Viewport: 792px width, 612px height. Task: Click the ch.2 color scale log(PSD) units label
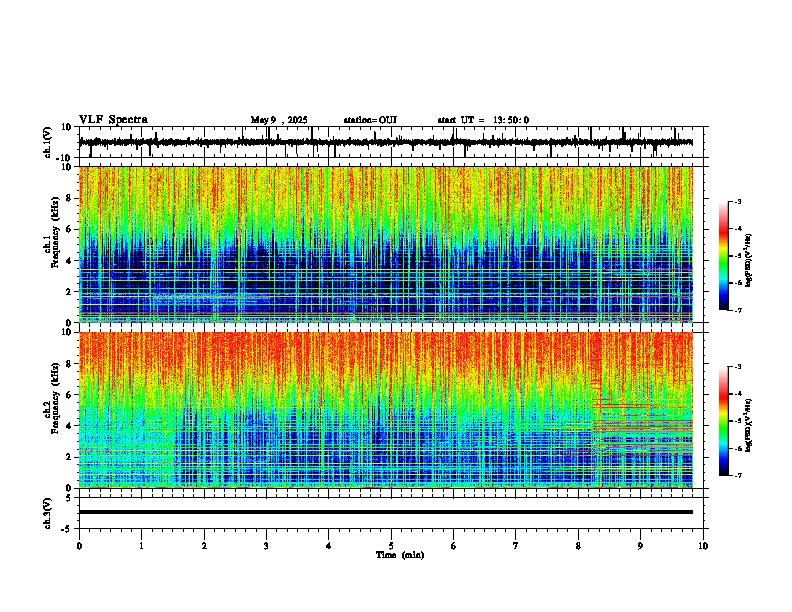pos(749,426)
